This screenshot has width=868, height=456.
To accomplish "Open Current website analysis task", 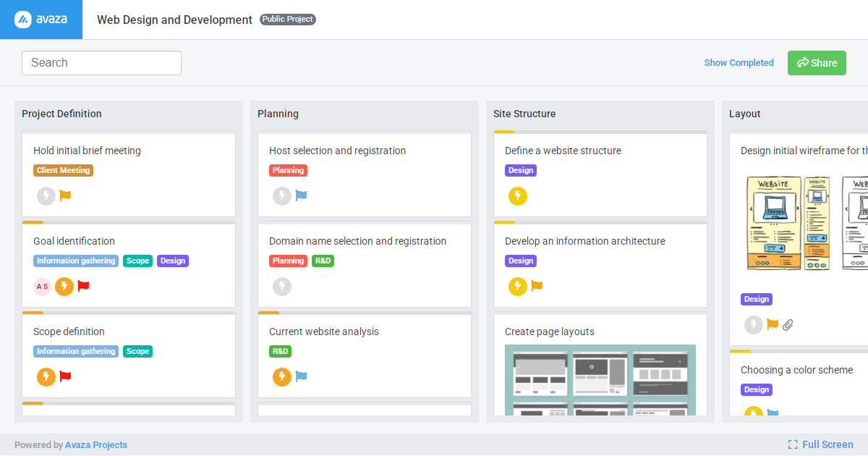I will tap(323, 332).
